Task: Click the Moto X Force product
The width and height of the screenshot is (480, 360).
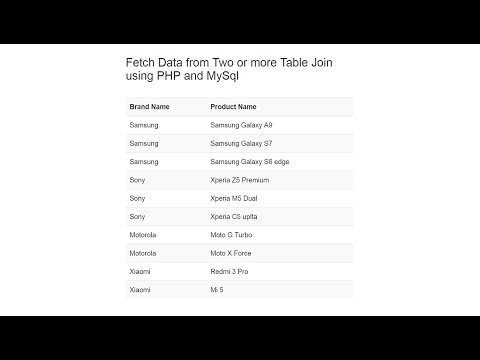Action: [231, 253]
